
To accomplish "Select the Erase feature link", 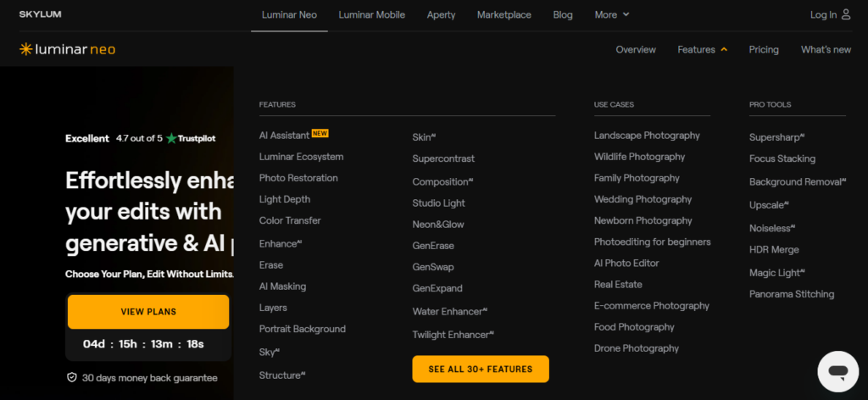I will coord(271,265).
